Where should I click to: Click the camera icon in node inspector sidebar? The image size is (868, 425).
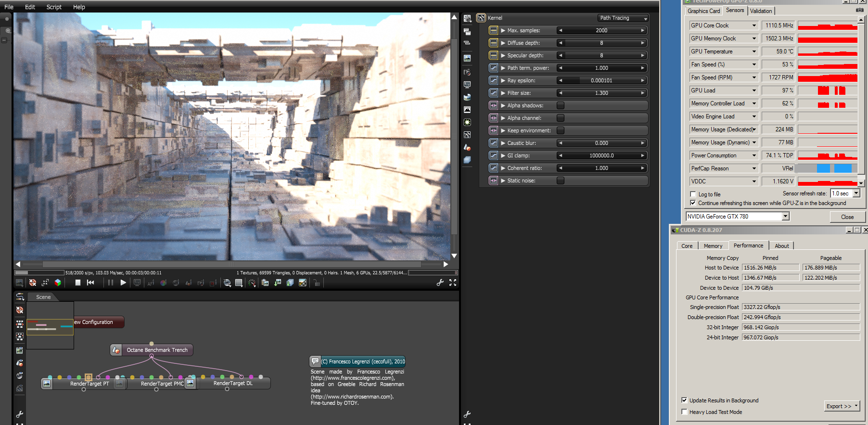pos(467,72)
